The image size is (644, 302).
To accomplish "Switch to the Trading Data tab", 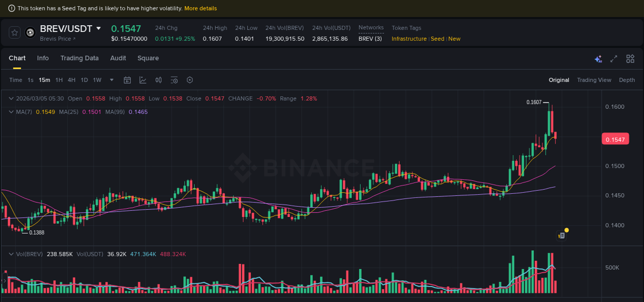I will tap(79, 58).
